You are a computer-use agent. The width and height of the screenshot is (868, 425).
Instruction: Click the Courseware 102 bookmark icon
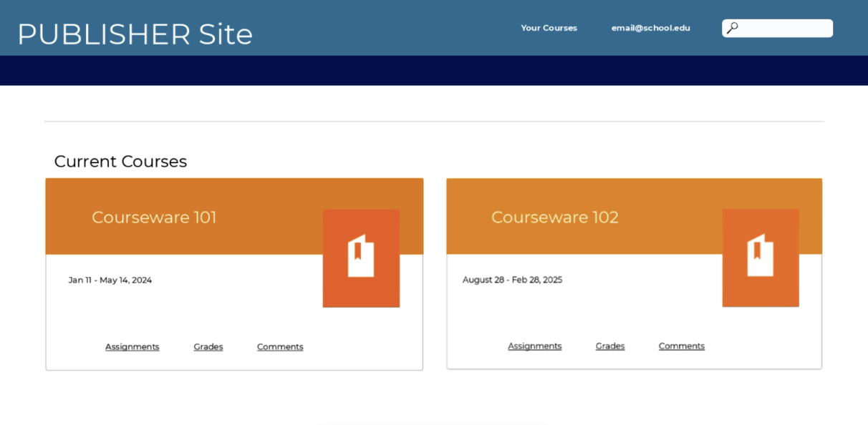761,256
